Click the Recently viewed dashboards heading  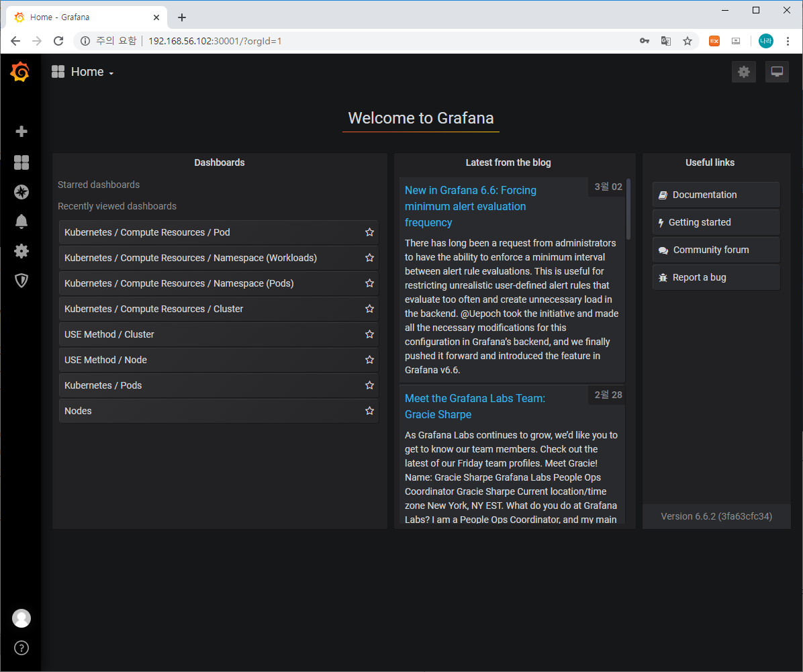tap(117, 206)
